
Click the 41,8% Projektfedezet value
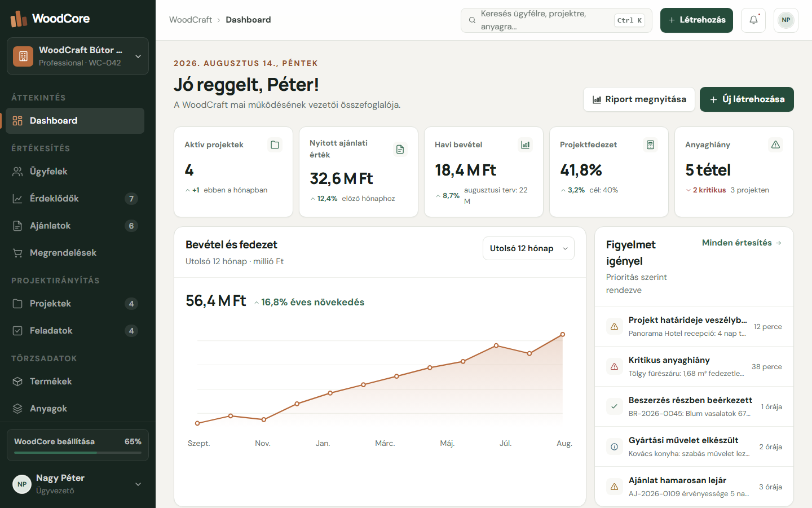click(581, 170)
